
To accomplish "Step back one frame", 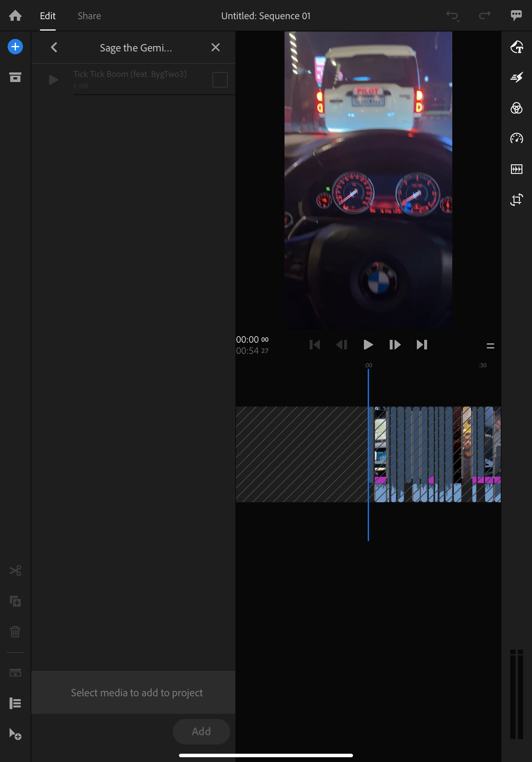I will tap(342, 345).
